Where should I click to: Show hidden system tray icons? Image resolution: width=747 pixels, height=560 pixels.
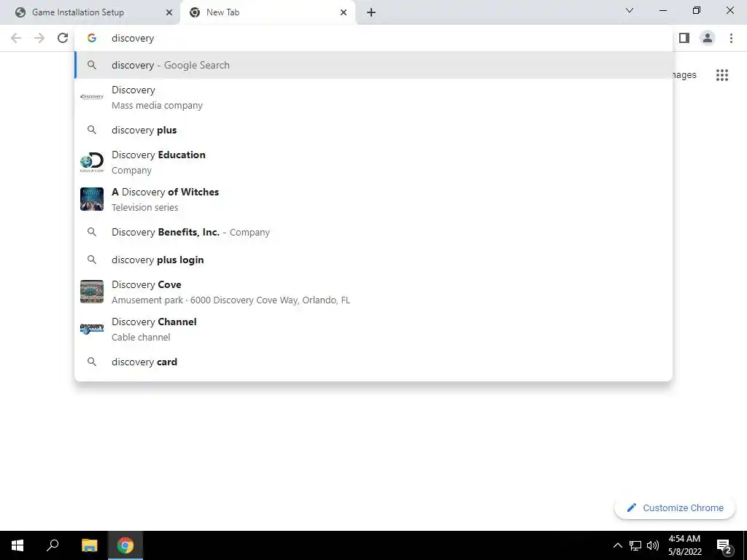tap(617, 545)
